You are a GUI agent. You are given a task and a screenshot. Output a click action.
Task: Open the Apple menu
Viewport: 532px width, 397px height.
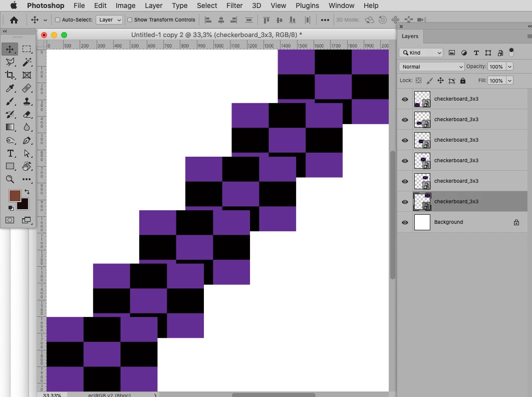tap(14, 6)
